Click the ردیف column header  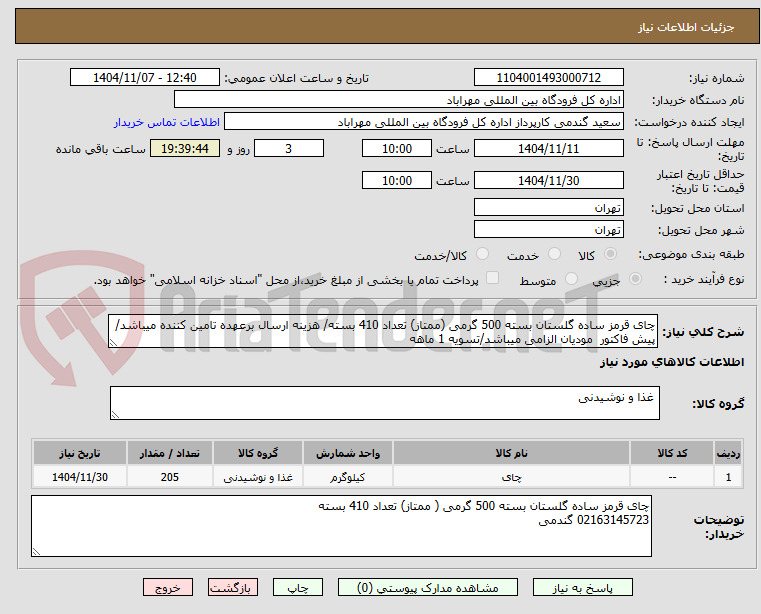(x=728, y=453)
